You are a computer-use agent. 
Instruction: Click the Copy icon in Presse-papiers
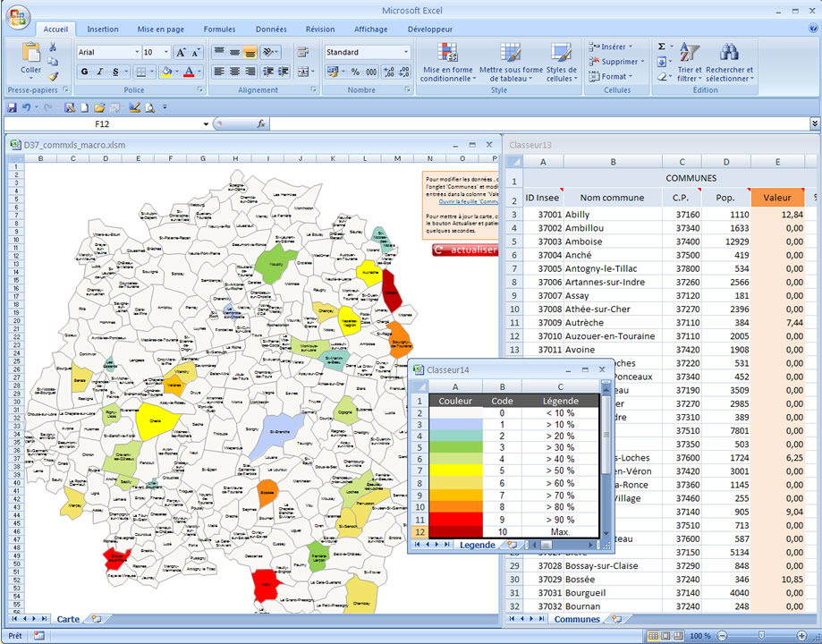coord(53,62)
